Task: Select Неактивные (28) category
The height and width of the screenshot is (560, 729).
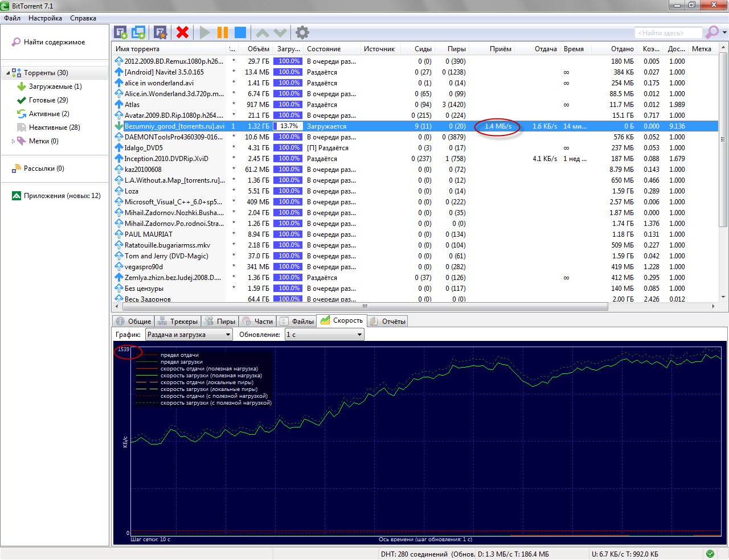Action: pyautogui.click(x=54, y=127)
